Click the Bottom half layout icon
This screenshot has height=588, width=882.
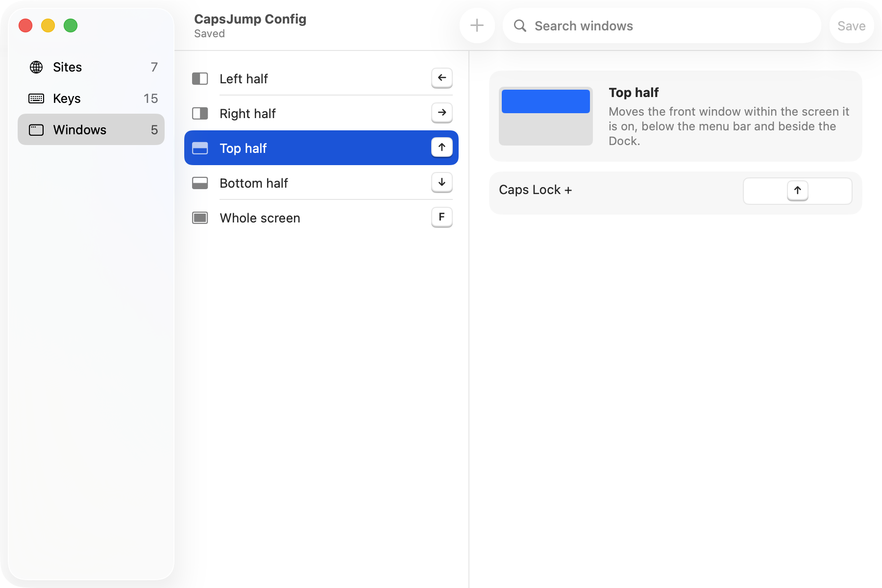coord(200,183)
